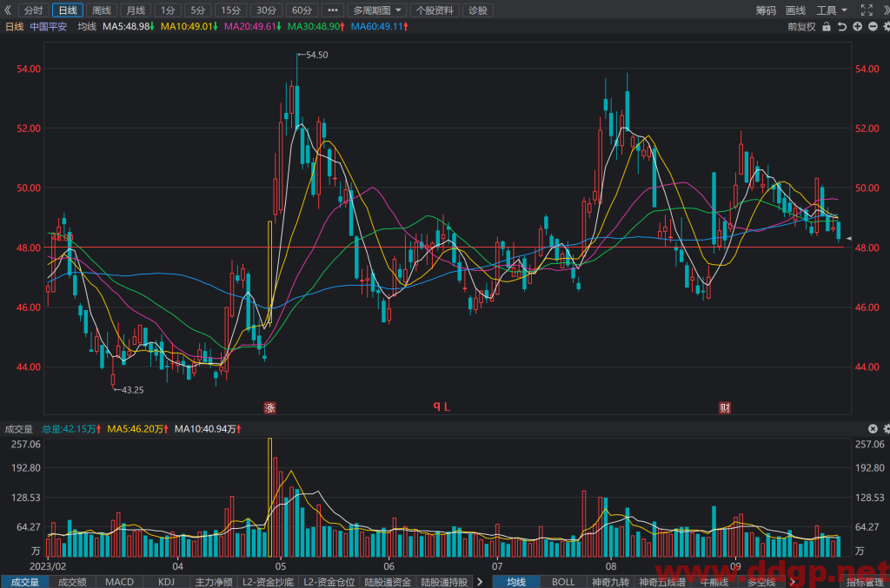The height and width of the screenshot is (588, 890).
Task: Select the BOLL main indicator tab
Action: pos(563,582)
